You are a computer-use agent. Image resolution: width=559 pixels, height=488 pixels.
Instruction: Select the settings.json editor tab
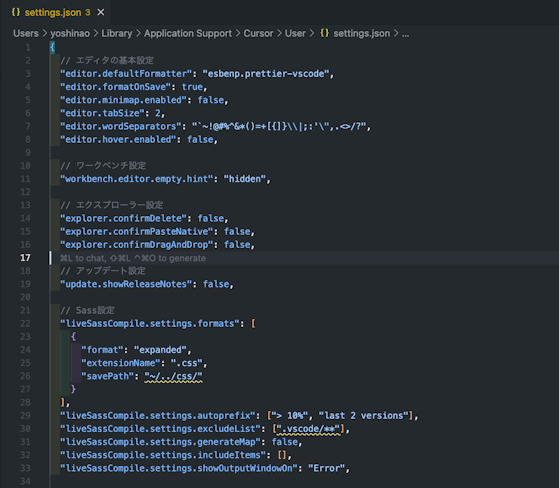56,12
